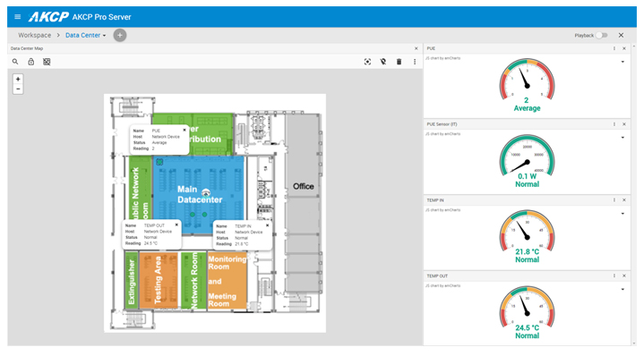Open the hamburger main menu
This screenshot has height=356, width=644.
coord(17,17)
